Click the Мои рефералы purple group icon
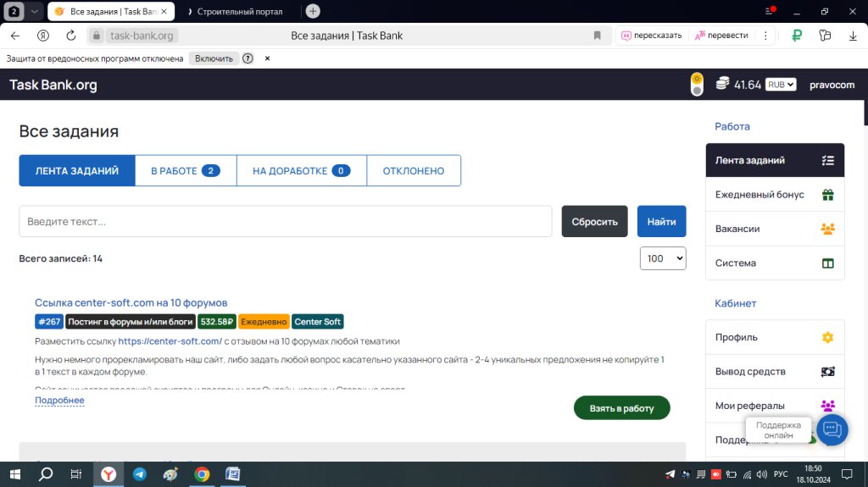This screenshot has width=868, height=487. click(x=827, y=406)
